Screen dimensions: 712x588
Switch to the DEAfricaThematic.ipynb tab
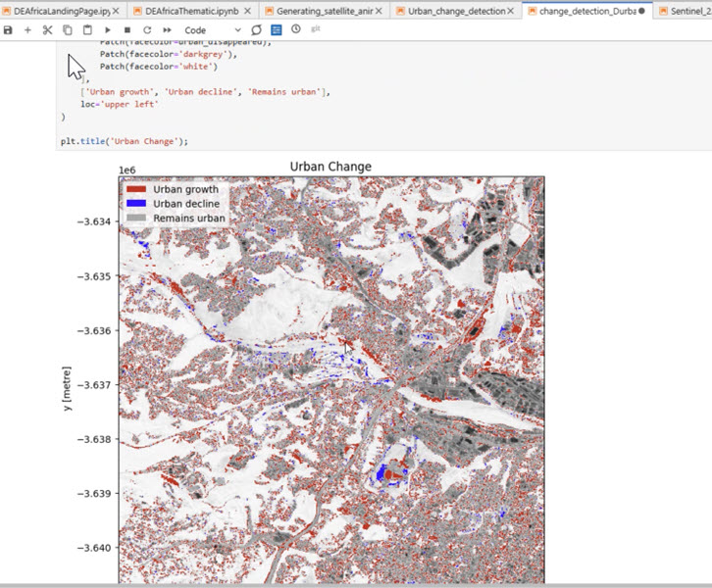click(x=191, y=11)
